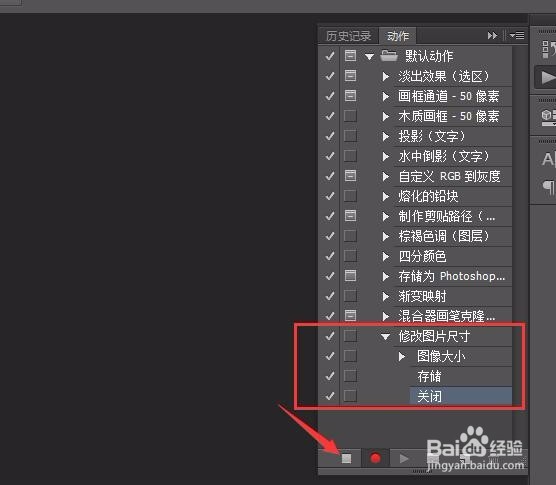The width and height of the screenshot is (556, 485).
Task: Uncheck the checkmark for 修改图片尺寸 action
Action: point(330,336)
